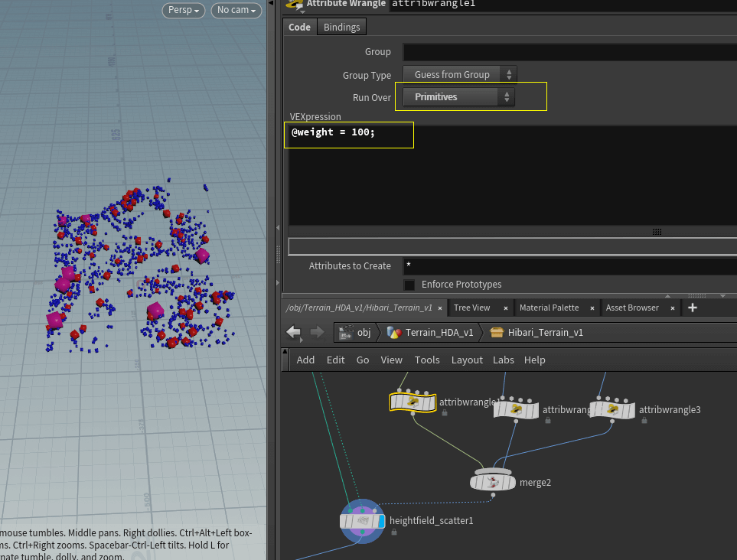Open the Persp viewport dropdown
The image size is (737, 560).
(184, 10)
